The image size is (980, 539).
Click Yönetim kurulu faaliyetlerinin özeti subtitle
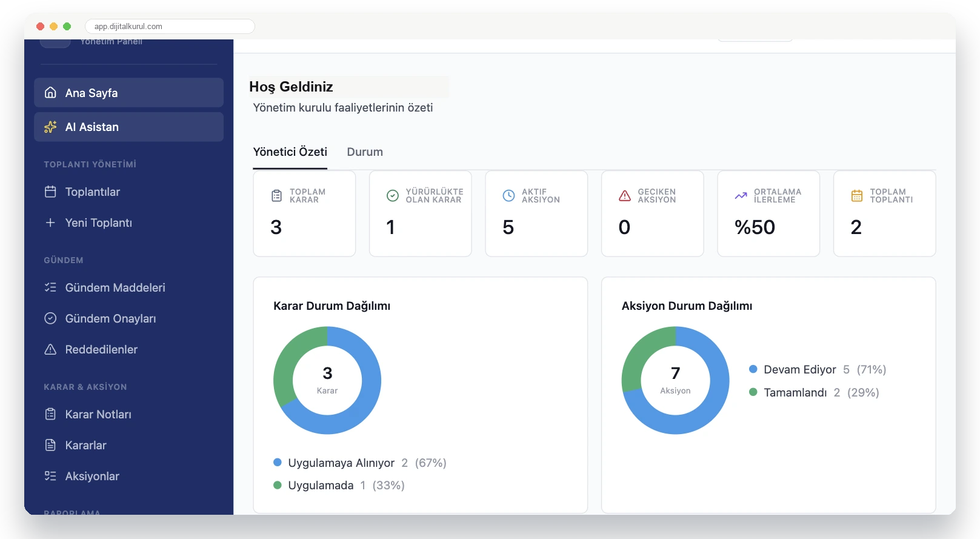[x=343, y=107]
